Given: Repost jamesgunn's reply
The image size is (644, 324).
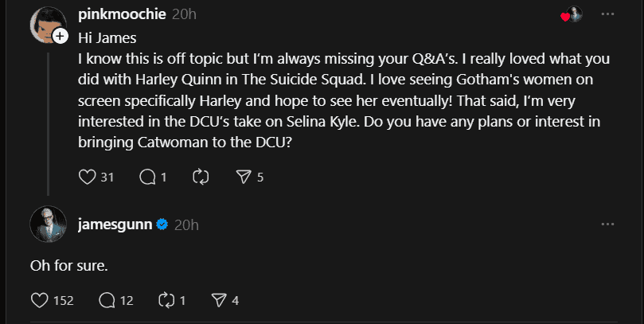Looking at the screenshot, I should (166, 300).
